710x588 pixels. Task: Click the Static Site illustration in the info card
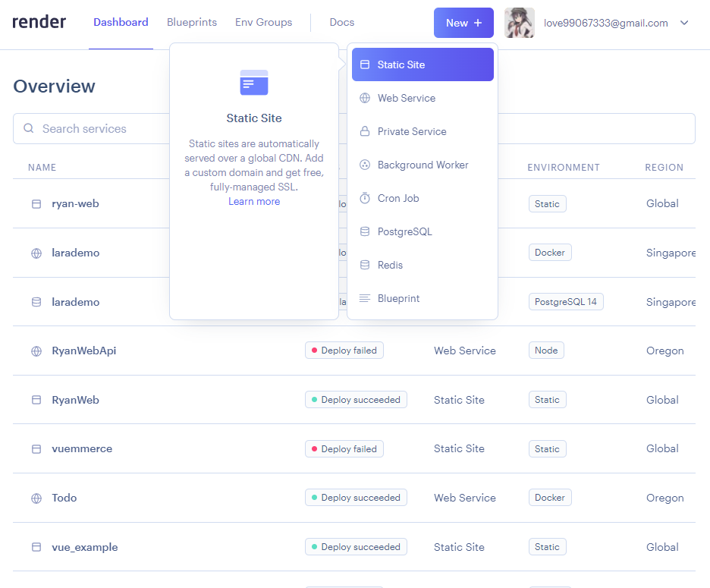pos(254,83)
